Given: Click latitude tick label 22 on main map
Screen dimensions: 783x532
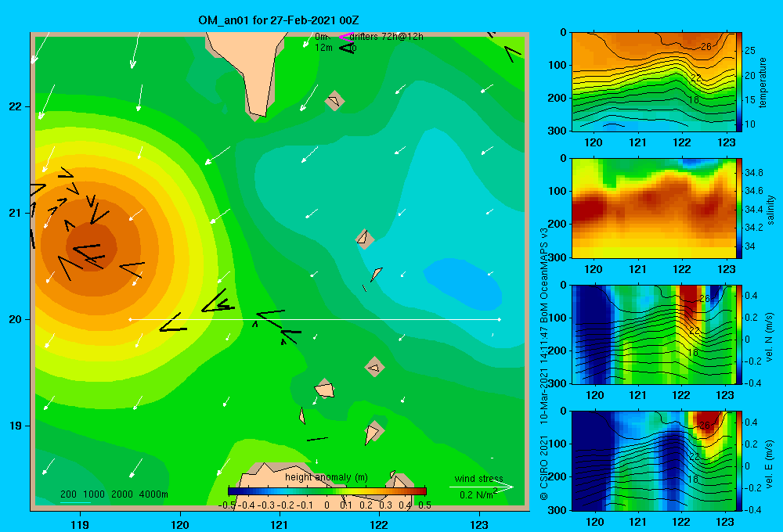Looking at the screenshot, I should click(16, 106).
